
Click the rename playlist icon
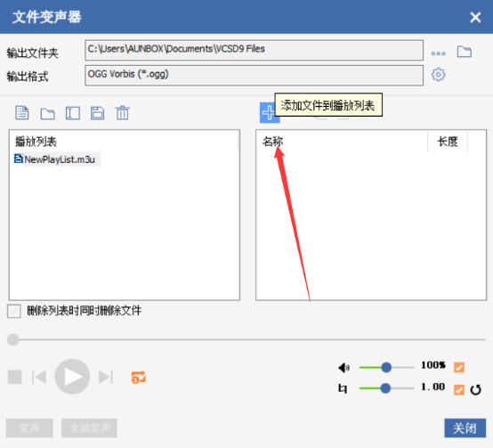coord(73,113)
